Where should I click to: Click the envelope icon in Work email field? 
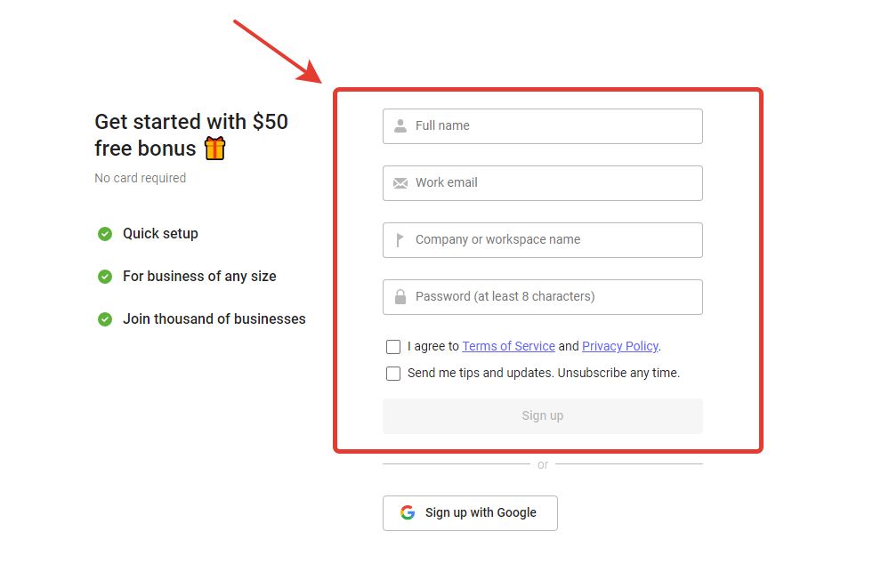click(400, 183)
